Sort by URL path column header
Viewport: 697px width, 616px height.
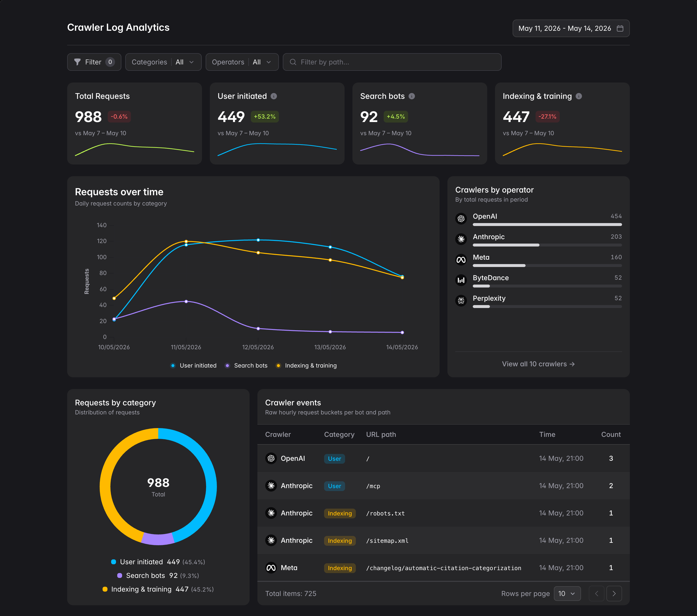point(381,434)
